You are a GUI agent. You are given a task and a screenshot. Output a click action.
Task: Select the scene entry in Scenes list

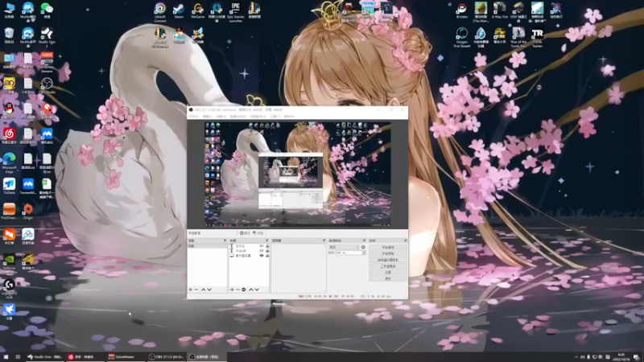(207, 246)
